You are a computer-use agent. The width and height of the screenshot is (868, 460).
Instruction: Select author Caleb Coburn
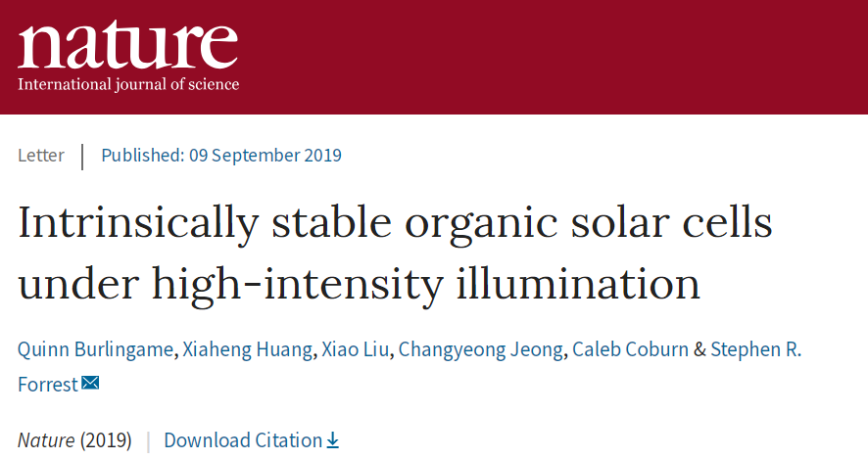click(x=630, y=349)
